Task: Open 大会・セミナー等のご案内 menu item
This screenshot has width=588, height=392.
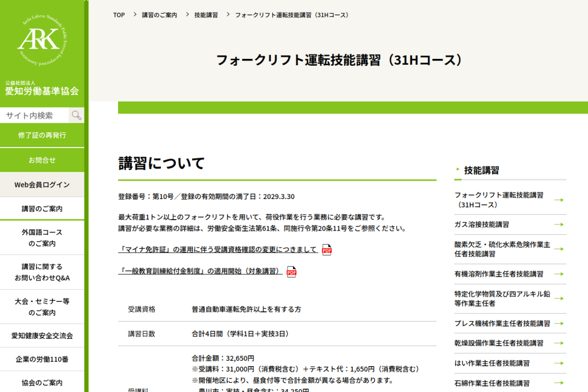Action: [x=42, y=307]
